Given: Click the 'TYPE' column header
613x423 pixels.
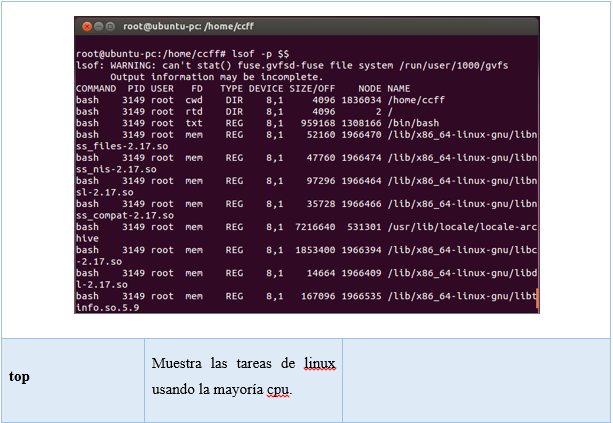Looking at the screenshot, I should (231, 89).
